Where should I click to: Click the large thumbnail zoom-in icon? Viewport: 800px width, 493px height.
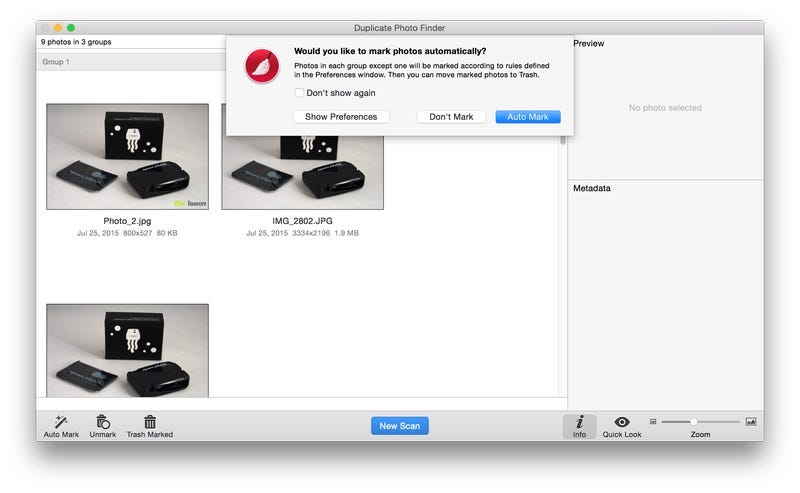pos(751,422)
